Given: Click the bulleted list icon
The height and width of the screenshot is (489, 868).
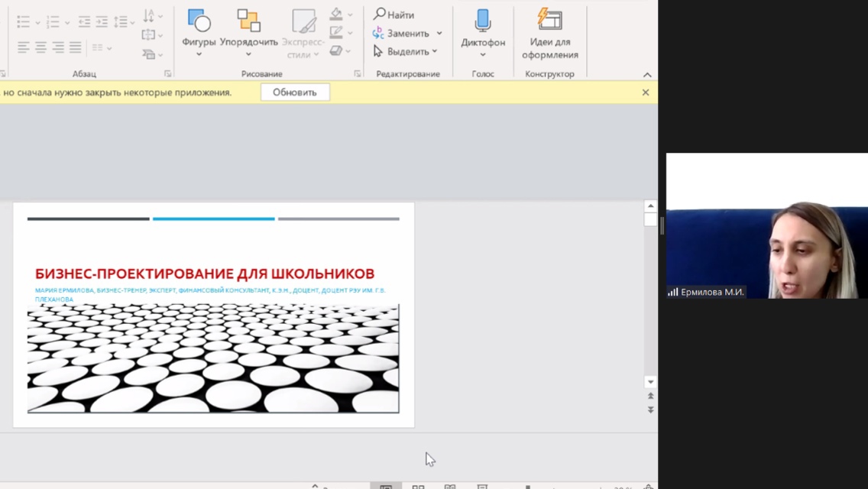Looking at the screenshot, I should [x=24, y=21].
